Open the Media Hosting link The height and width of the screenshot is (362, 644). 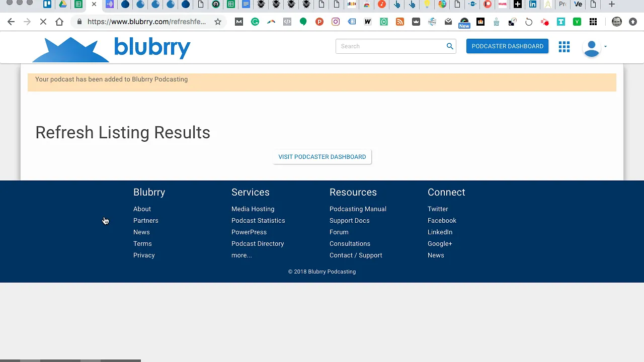tap(253, 209)
